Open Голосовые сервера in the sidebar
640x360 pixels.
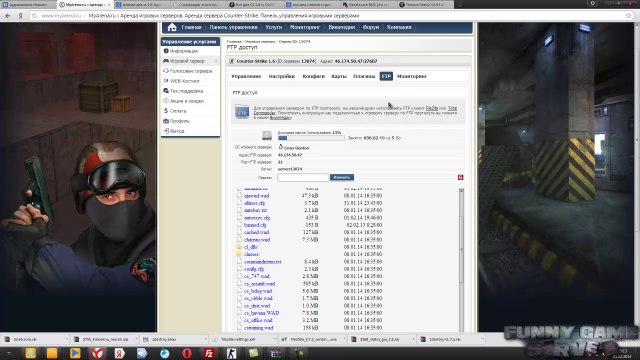click(x=191, y=71)
